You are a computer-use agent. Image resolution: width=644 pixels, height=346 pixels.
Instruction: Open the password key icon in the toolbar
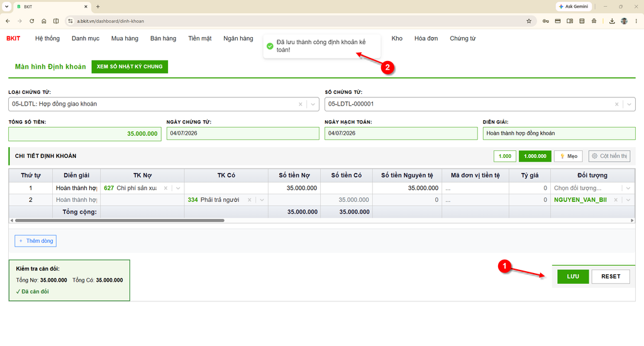point(545,21)
